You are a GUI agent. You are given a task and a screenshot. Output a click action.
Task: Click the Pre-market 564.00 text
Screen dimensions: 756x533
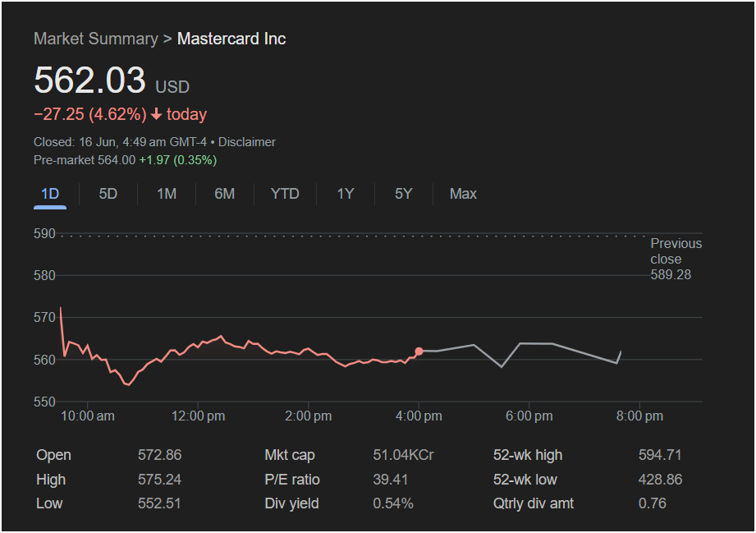(85, 160)
